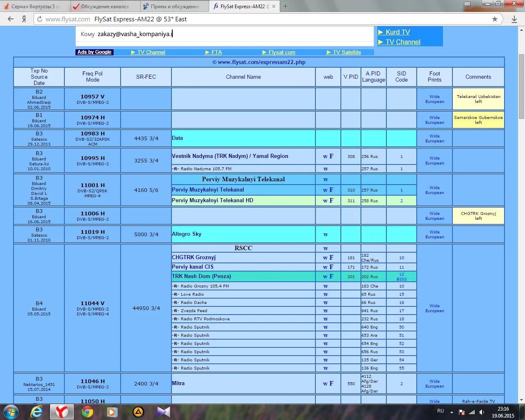The width and height of the screenshot is (525, 420).
Task: Click the w web icon for Love Radio
Action: pos(326,294)
